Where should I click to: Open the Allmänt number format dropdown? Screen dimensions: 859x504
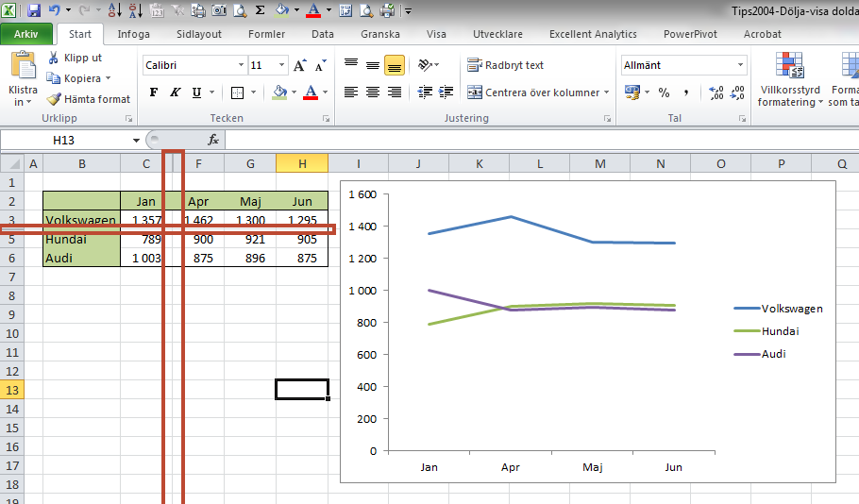[740, 65]
